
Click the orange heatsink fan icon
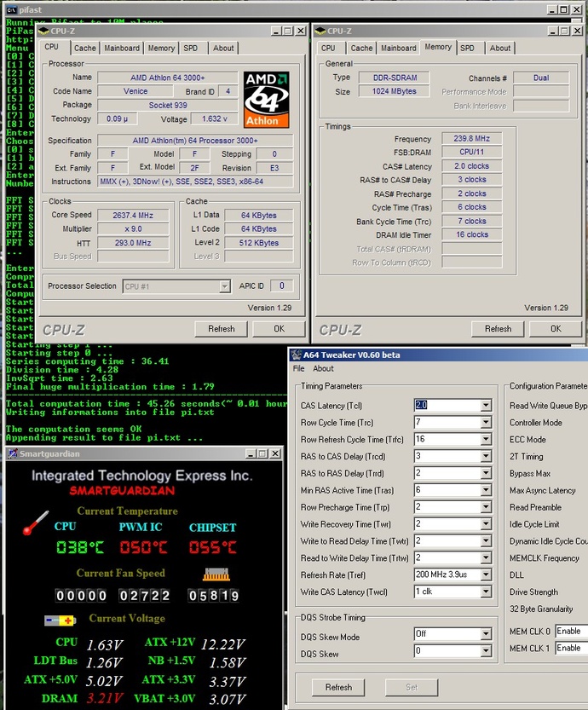(216, 574)
